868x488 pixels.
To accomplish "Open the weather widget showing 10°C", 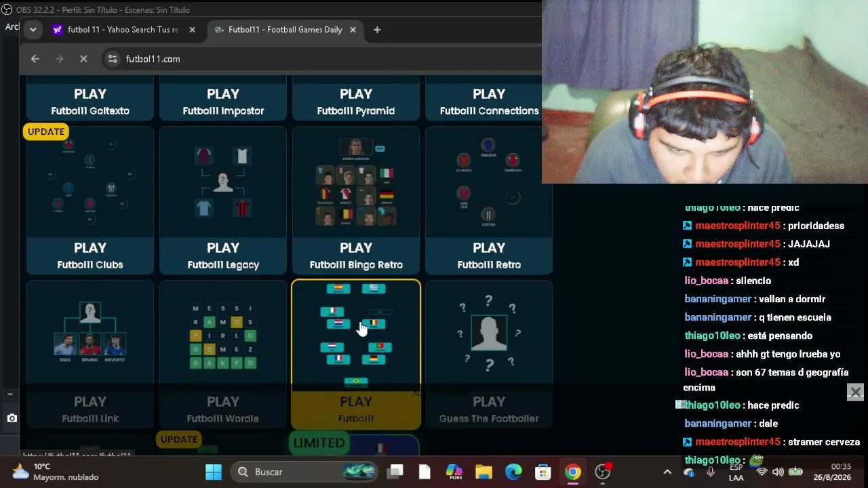I will point(57,472).
